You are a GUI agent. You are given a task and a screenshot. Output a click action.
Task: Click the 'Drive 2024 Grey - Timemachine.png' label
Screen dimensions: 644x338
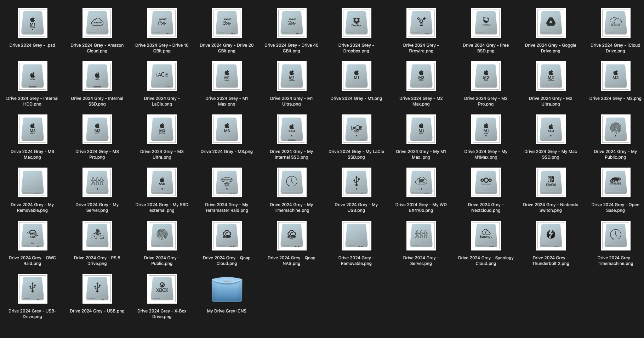coord(615,261)
